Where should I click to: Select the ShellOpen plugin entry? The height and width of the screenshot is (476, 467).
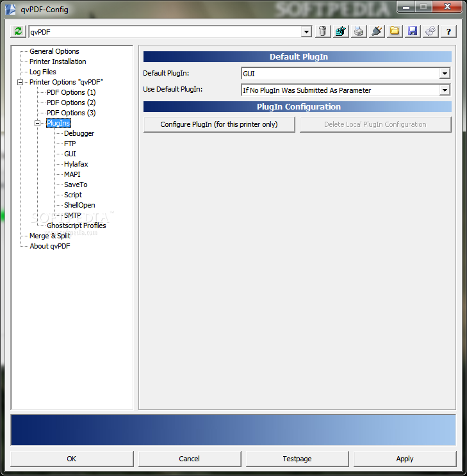[79, 205]
